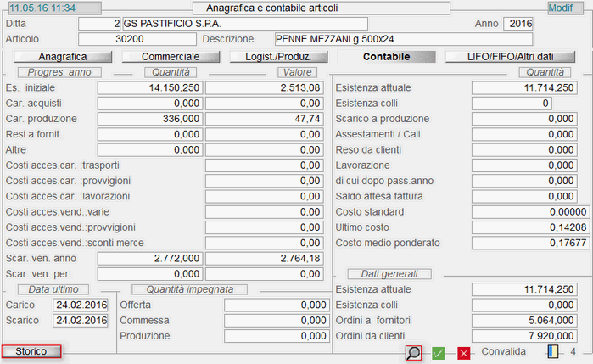Click the Anno field showing 2016

[x=517, y=23]
